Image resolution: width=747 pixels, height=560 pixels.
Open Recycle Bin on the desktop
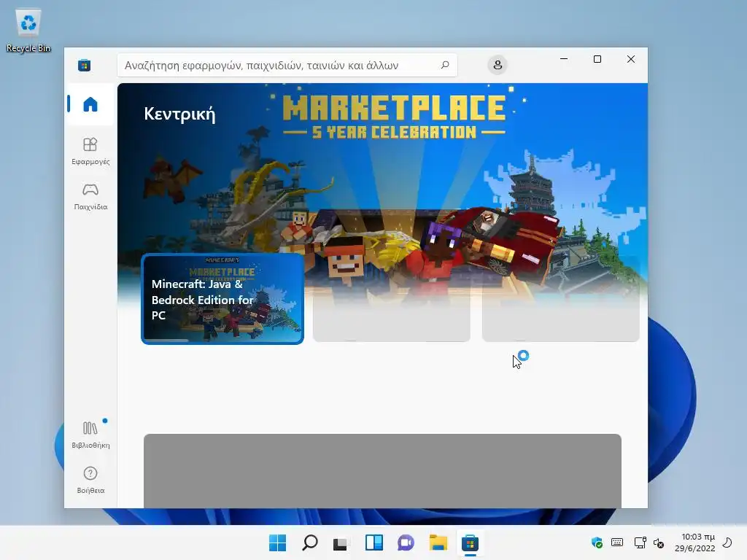point(28,31)
